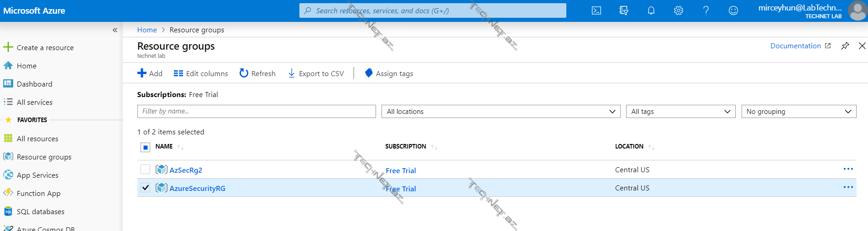
Task: Open the AzureSecurityRG resource group link
Action: coord(198,188)
